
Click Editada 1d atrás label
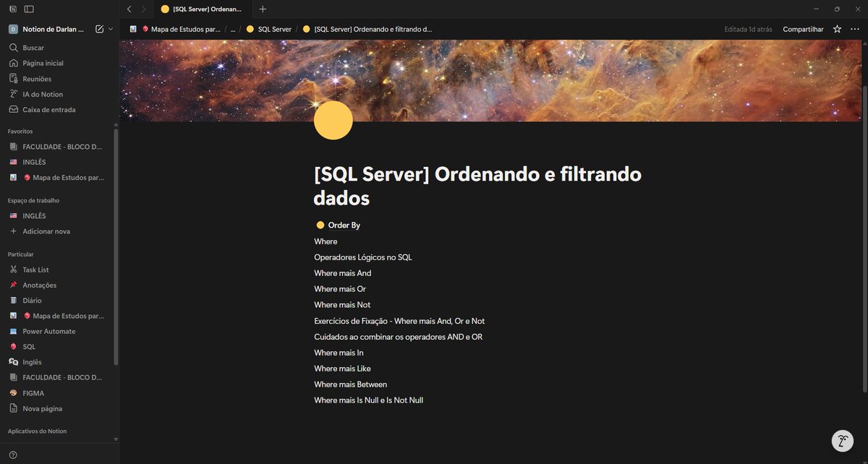(x=748, y=29)
